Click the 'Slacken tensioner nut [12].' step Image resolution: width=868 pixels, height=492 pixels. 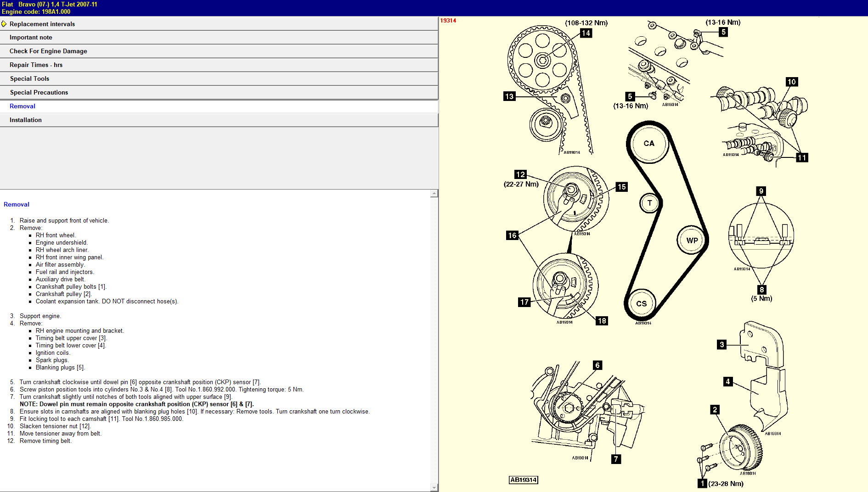[55, 426]
